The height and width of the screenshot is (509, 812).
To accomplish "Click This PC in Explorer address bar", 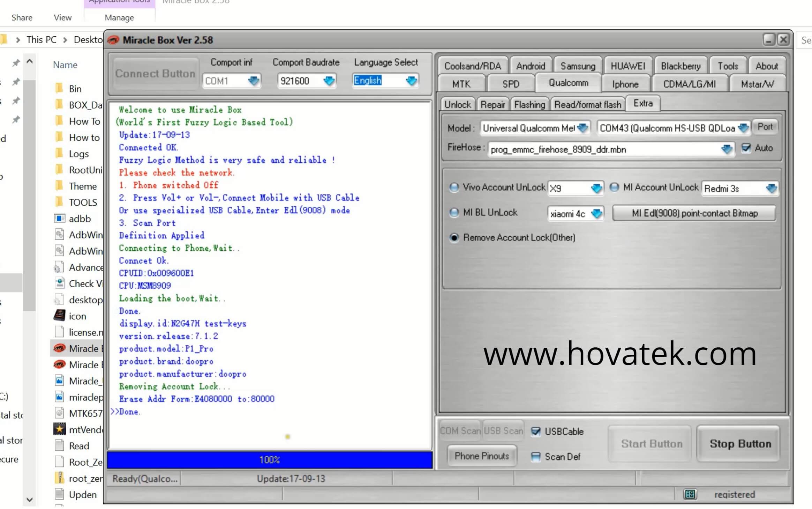I will tap(42, 40).
